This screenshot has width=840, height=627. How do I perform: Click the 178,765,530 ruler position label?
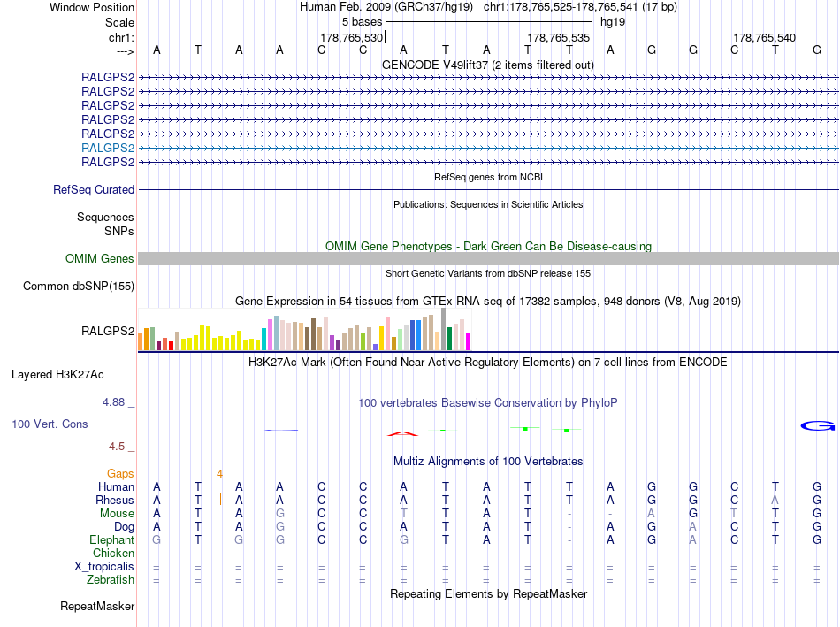pos(351,37)
